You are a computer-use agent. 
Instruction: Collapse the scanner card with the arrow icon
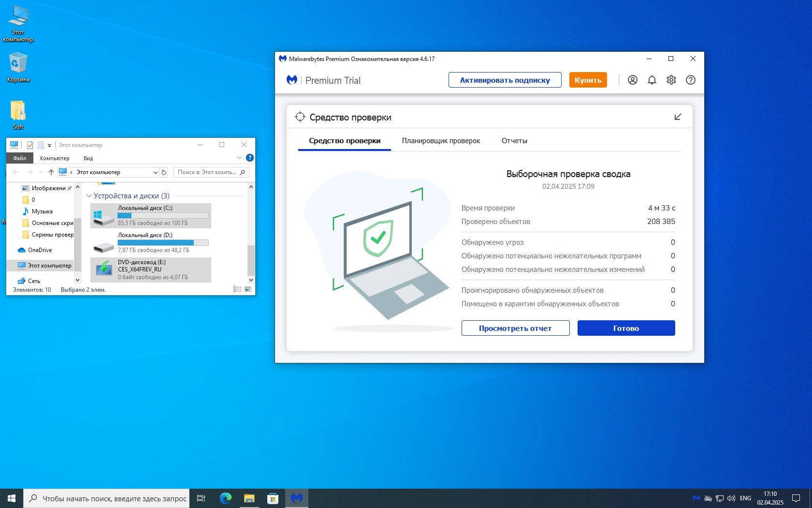[678, 117]
